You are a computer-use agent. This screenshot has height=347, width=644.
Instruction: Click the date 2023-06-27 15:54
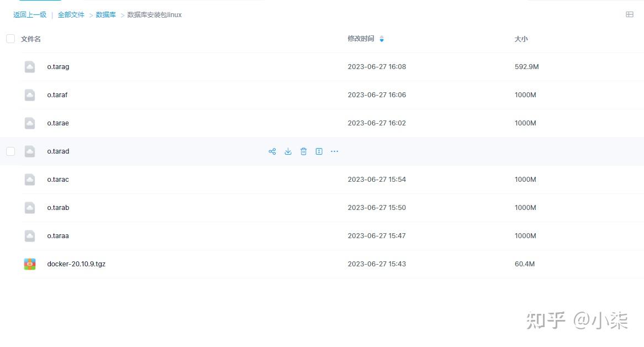(377, 180)
